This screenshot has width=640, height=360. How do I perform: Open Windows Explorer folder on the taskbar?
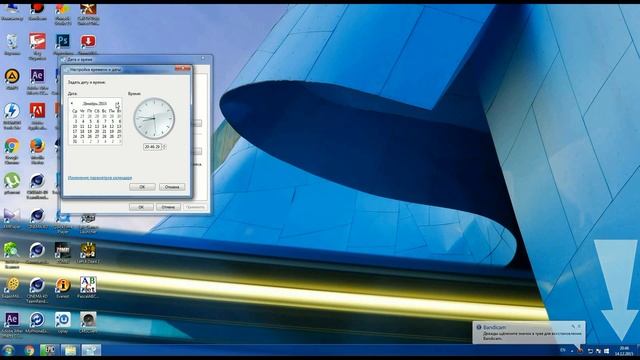[69, 350]
